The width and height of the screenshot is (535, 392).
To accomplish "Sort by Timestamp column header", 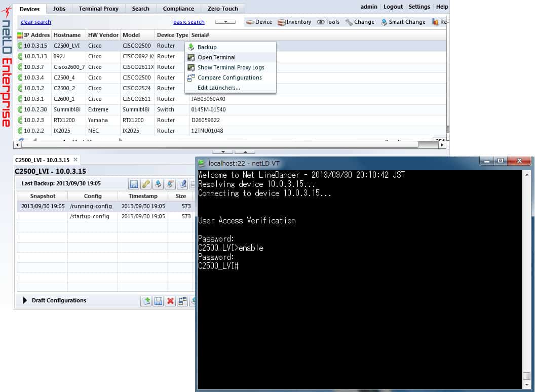I will 143,196.
